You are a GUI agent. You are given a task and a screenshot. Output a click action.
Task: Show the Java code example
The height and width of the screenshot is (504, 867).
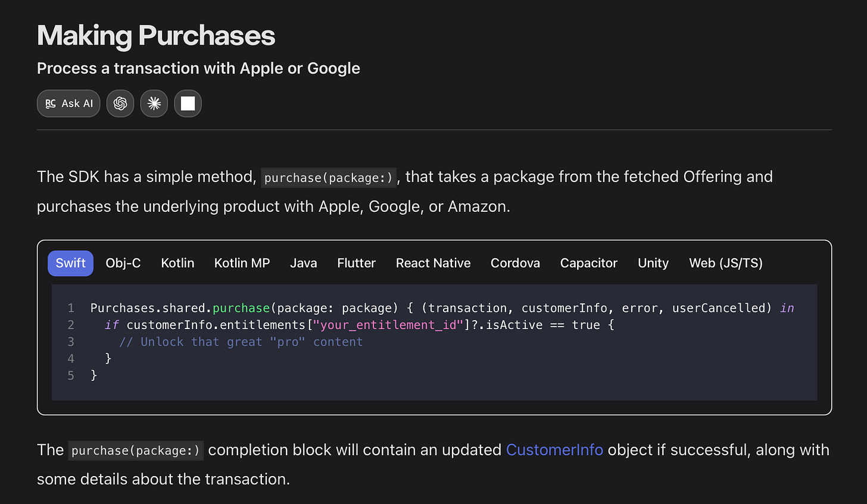[303, 263]
